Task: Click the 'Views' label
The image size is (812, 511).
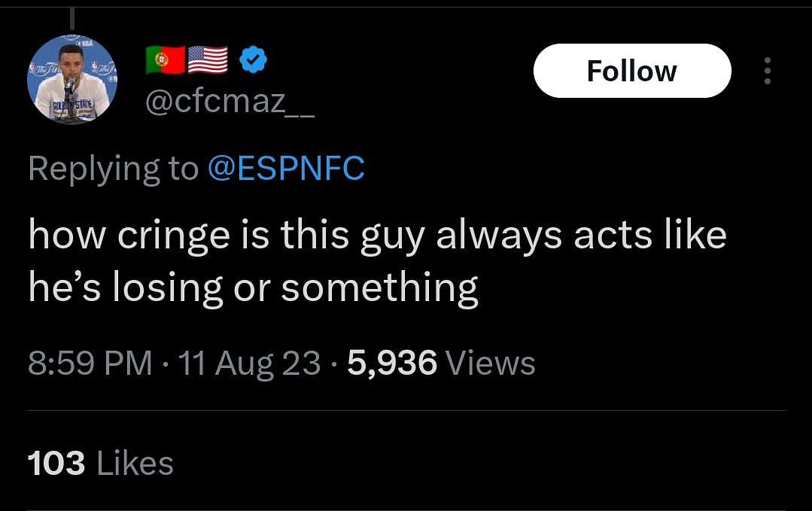Action: 491,363
